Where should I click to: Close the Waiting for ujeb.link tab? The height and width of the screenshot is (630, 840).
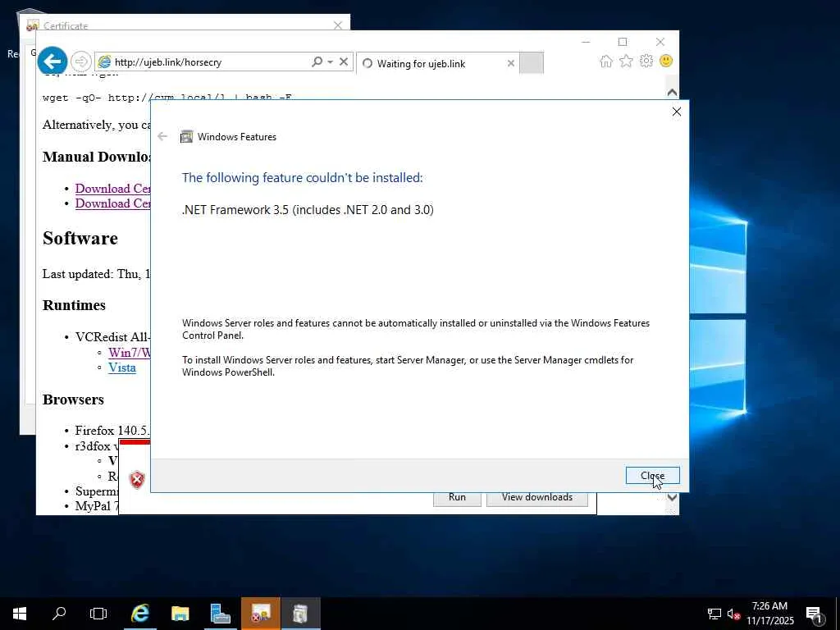tap(510, 63)
